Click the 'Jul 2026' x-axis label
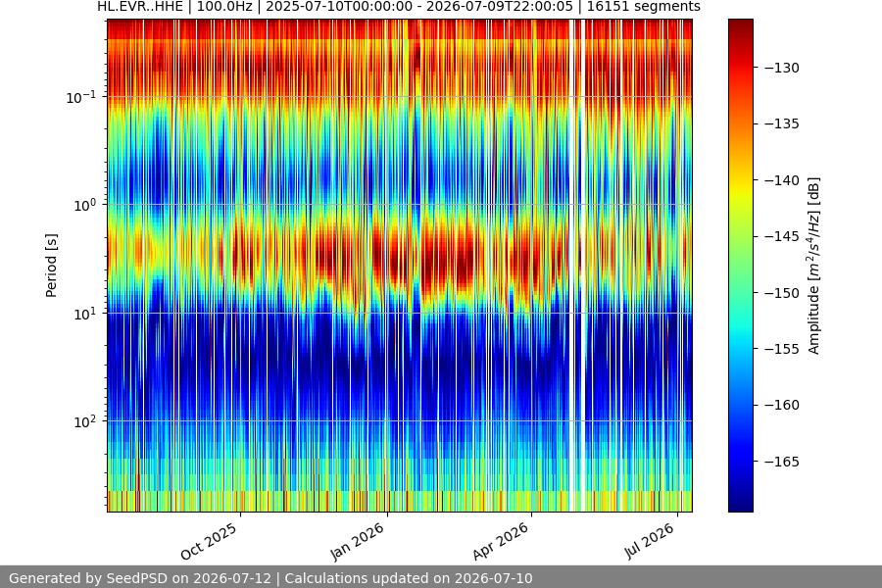 (x=649, y=540)
